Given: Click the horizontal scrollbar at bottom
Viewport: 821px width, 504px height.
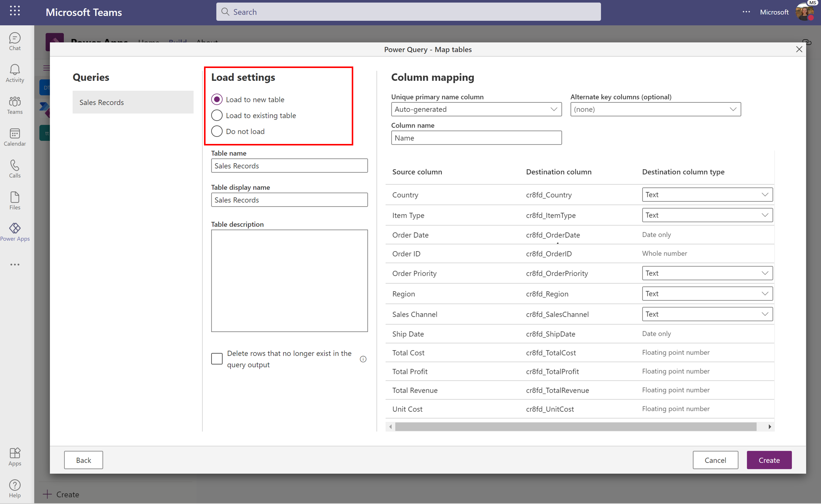Looking at the screenshot, I should (581, 427).
